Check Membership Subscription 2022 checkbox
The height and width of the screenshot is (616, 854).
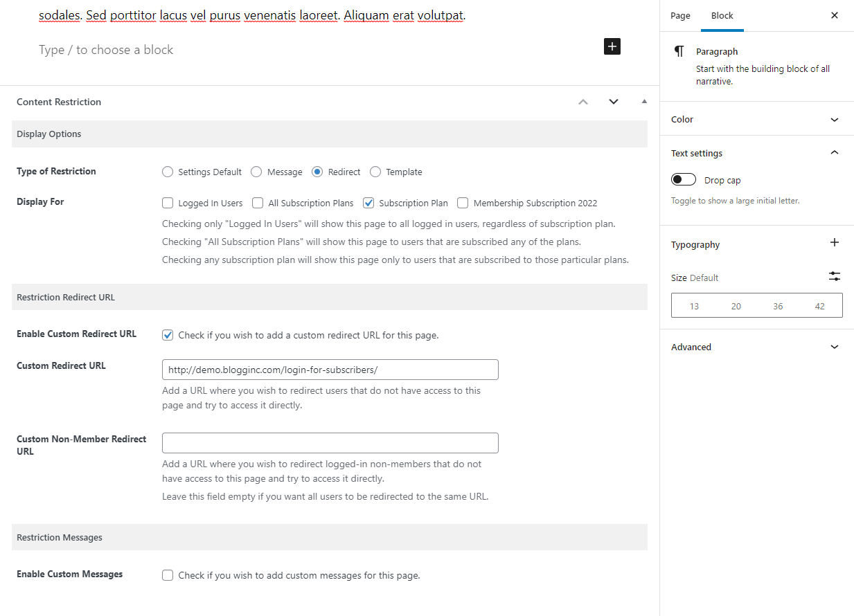463,203
